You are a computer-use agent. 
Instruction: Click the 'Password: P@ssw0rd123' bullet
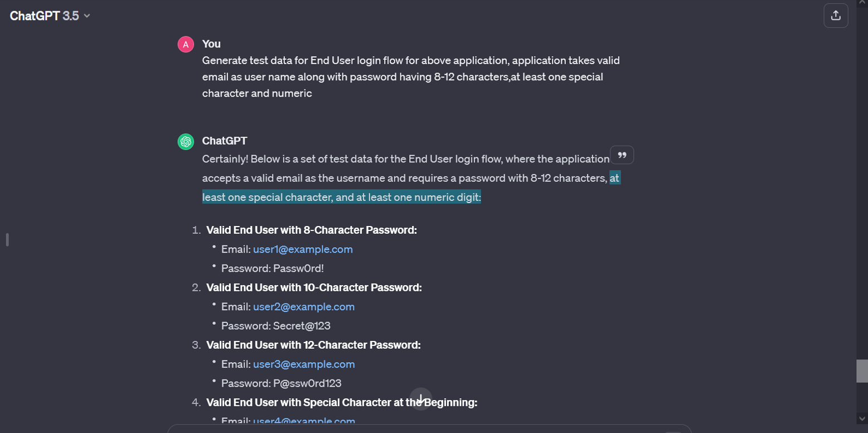(x=281, y=383)
